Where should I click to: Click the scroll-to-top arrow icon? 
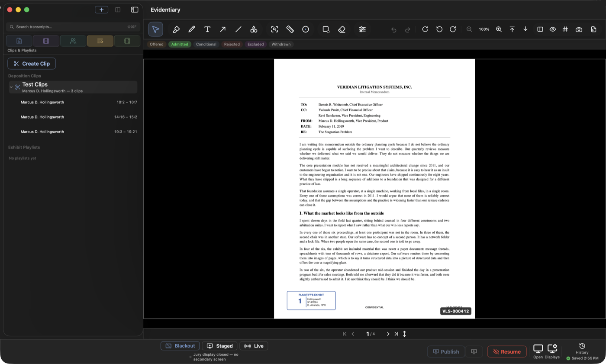[x=512, y=29]
